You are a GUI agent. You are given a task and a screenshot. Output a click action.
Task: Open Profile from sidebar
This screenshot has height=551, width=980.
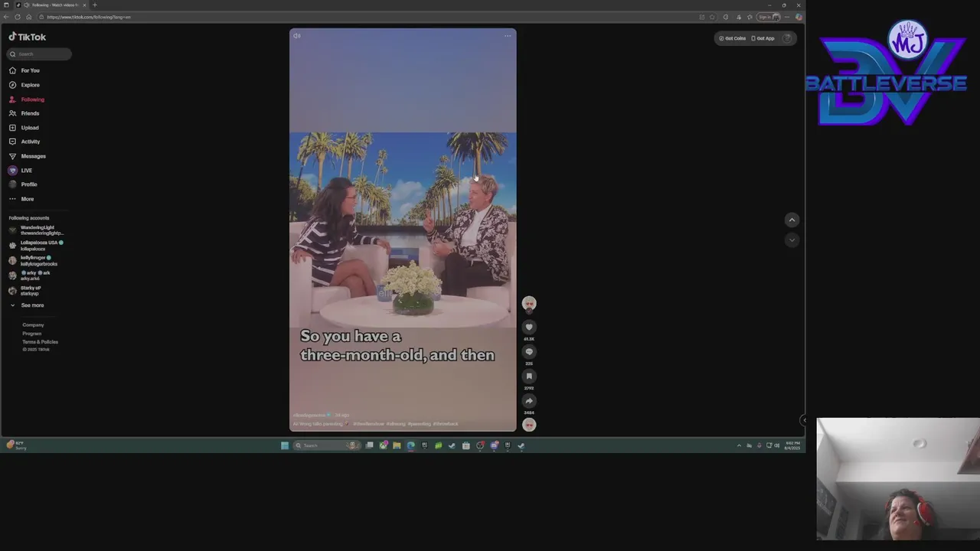23,184
